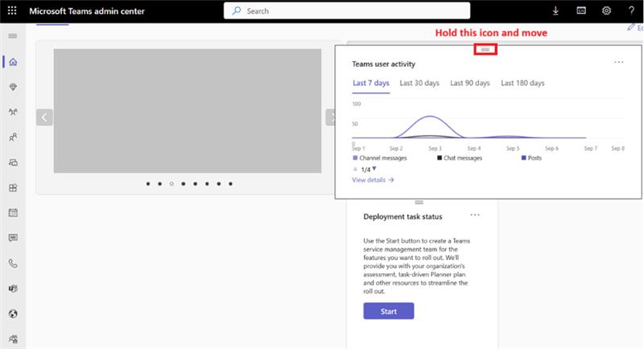This screenshot has height=349, width=644.
Task: Click the drag handle on Deployment task status card
Action: [x=419, y=202]
